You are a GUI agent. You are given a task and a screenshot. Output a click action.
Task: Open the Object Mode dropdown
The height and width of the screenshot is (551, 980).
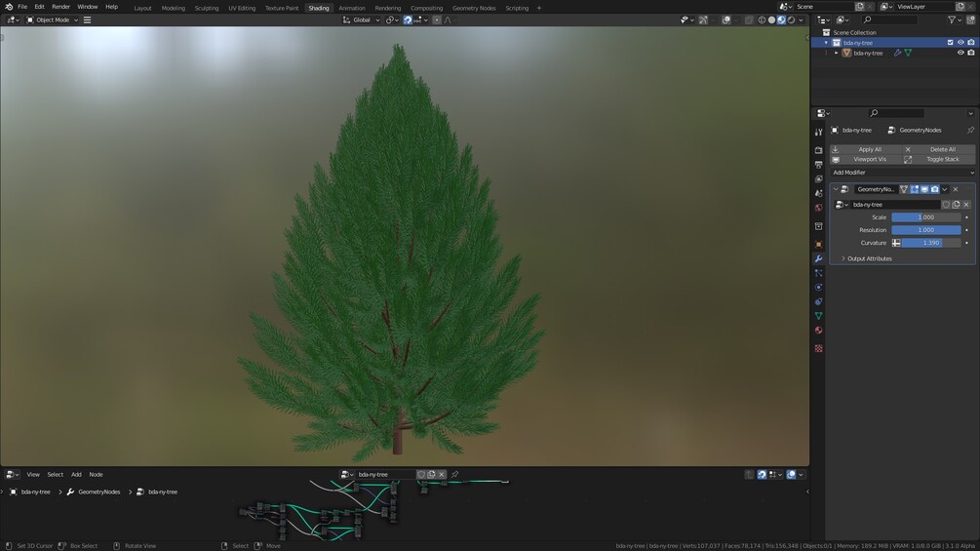click(x=53, y=20)
